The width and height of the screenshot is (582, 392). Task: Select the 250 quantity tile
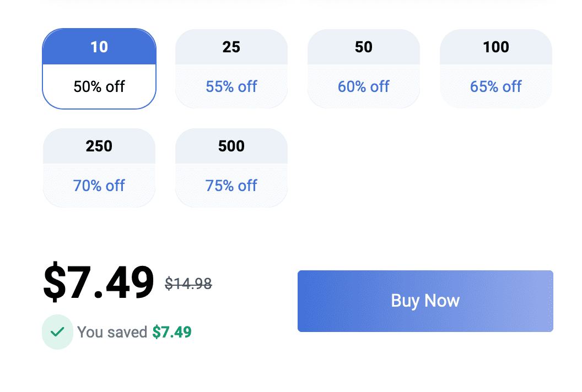99,167
